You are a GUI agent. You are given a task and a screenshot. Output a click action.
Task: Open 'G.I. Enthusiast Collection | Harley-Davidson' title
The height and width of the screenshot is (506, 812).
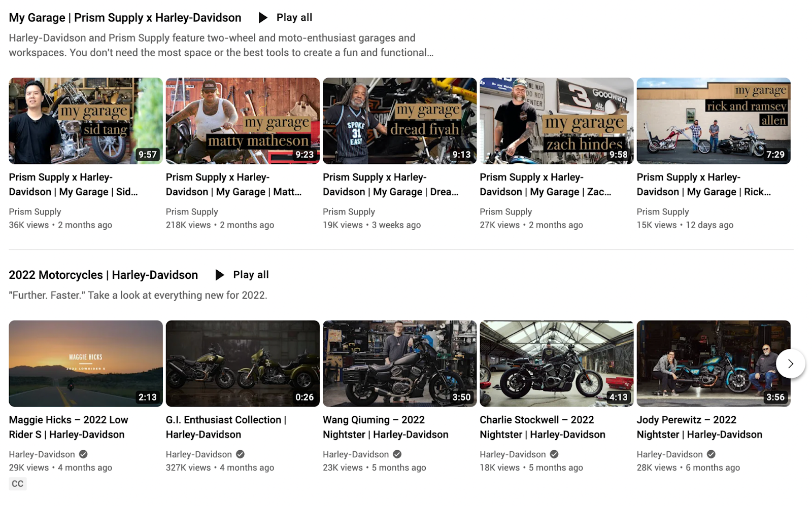click(226, 427)
